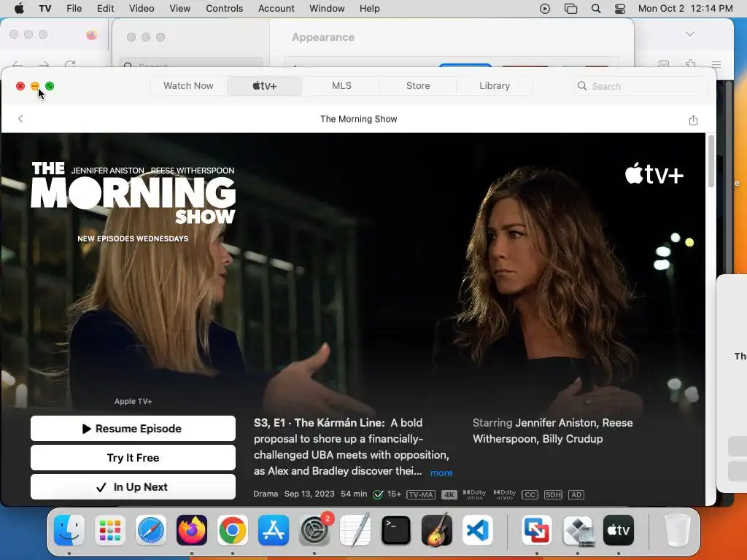Open the File menu
This screenshot has width=747, height=560.
pyautogui.click(x=74, y=9)
